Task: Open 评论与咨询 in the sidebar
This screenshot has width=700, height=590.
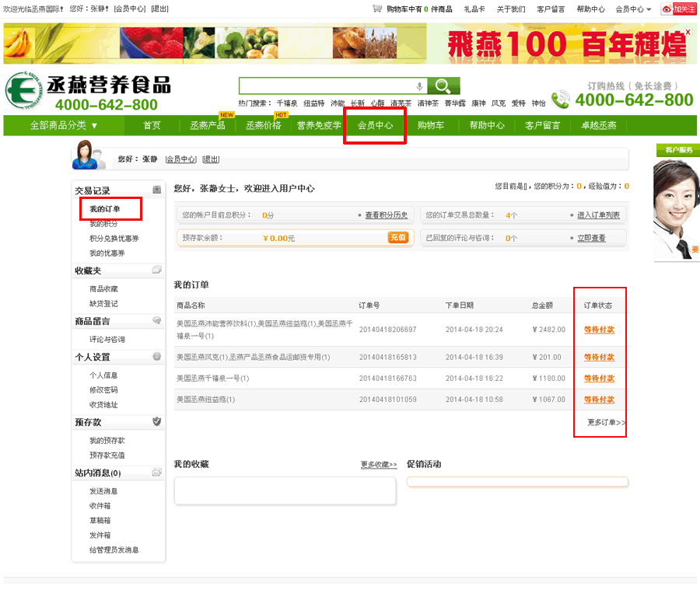Action: [107, 339]
